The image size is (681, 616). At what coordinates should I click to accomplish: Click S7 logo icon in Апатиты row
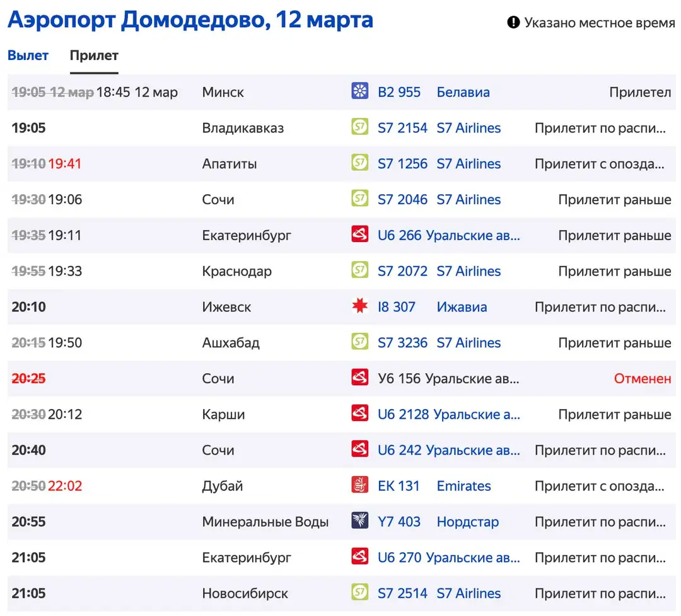359,163
